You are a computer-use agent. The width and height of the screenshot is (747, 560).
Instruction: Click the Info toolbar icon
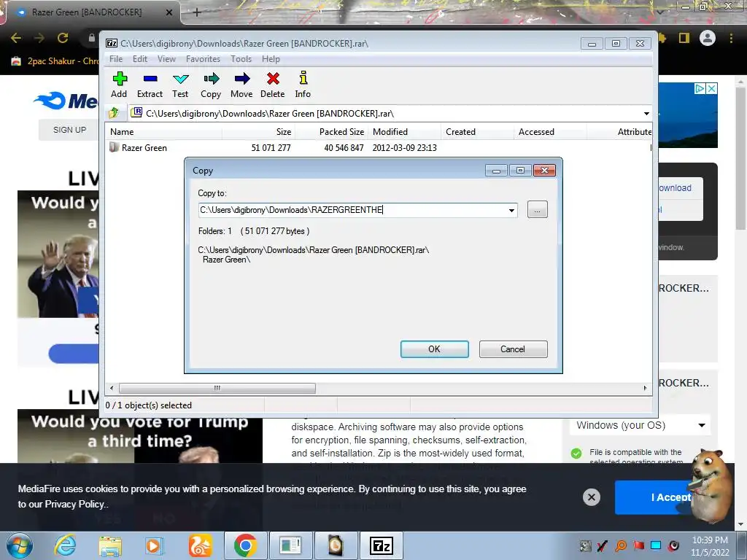coord(303,85)
